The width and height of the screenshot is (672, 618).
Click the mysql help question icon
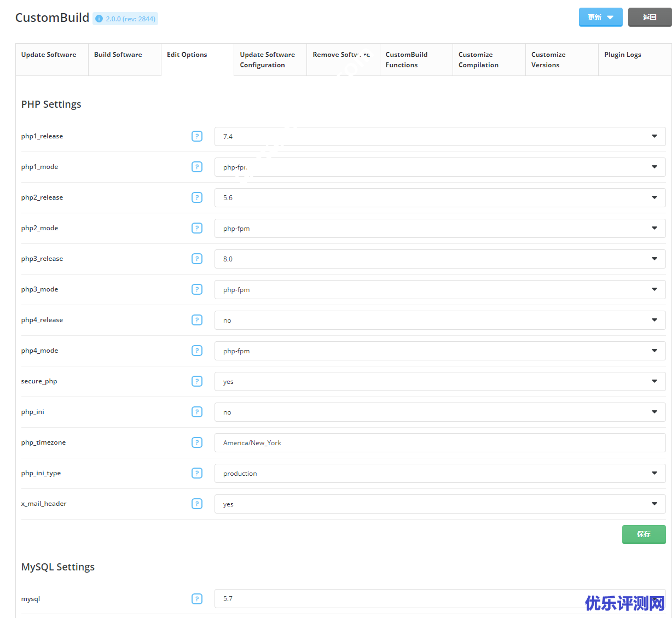pos(197,599)
